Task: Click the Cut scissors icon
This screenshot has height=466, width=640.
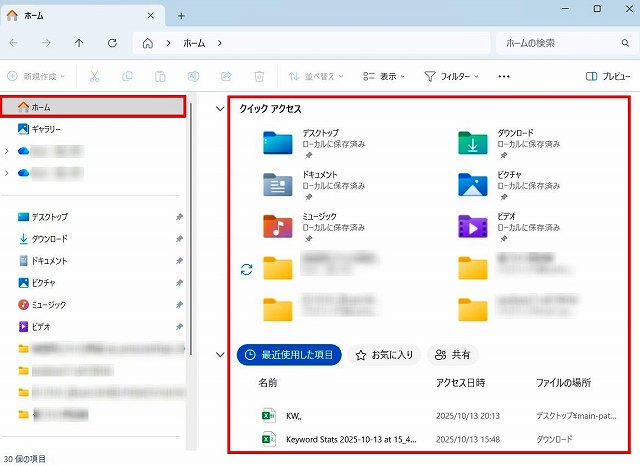Action: point(94,76)
